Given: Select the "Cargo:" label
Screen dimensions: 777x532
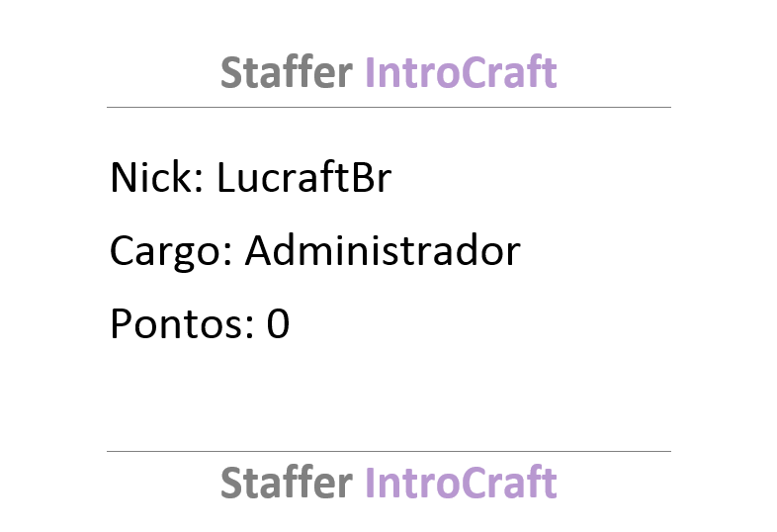Looking at the screenshot, I should (x=171, y=251).
